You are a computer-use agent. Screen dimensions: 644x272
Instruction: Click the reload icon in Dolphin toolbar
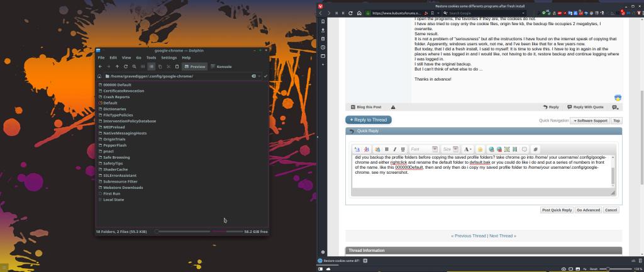pyautogui.click(x=126, y=66)
